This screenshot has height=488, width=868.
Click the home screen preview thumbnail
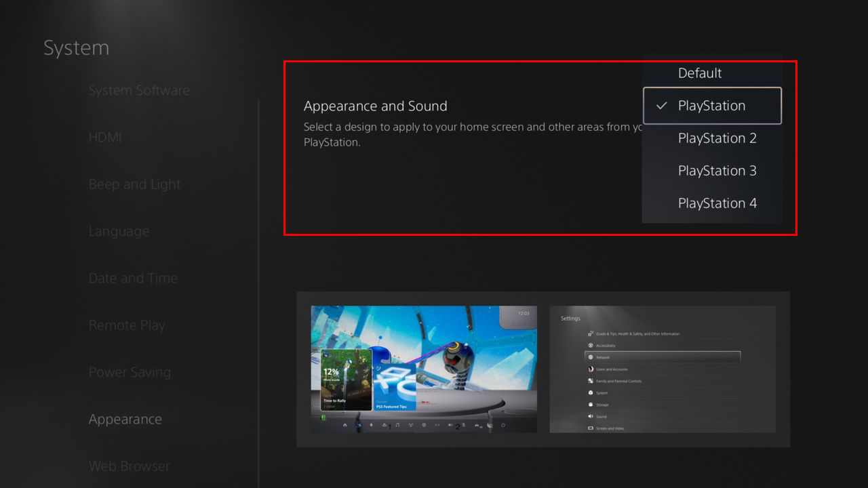click(x=424, y=369)
